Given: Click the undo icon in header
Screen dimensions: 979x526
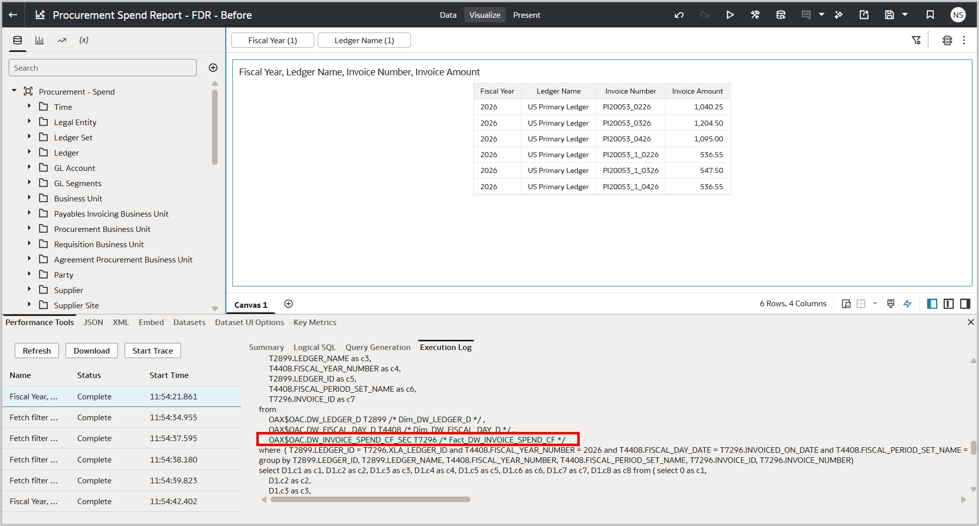Looking at the screenshot, I should 679,15.
